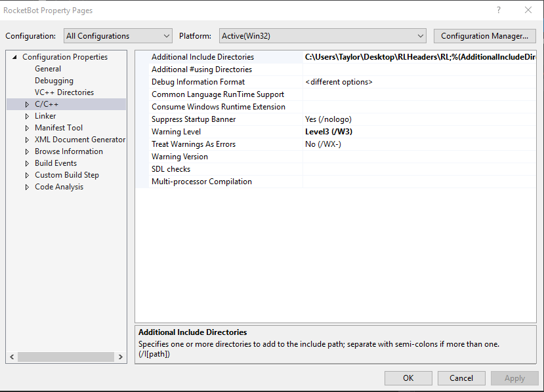Click the dialog help question mark
Image resolution: width=544 pixels, height=392 pixels.
coord(499,10)
